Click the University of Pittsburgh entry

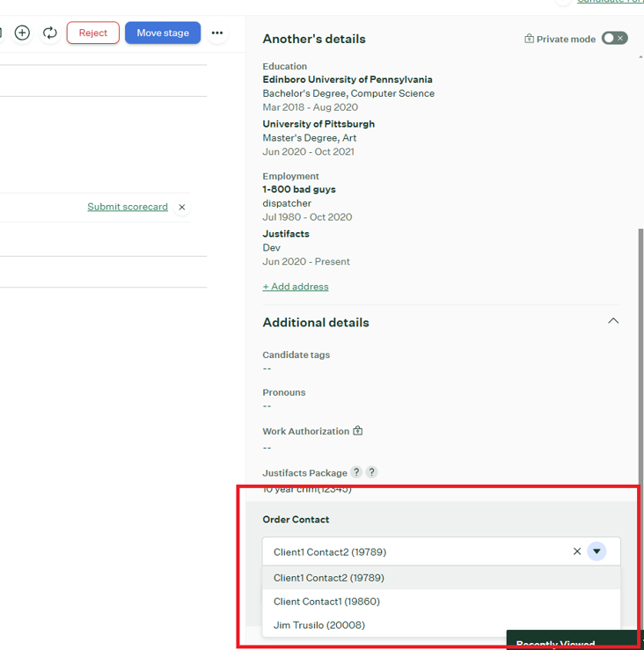pos(318,124)
